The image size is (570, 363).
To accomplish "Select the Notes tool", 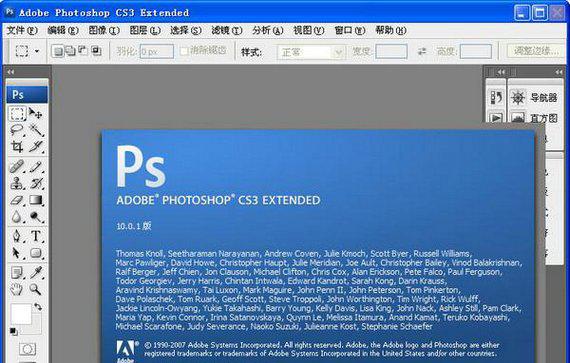I will [17, 273].
